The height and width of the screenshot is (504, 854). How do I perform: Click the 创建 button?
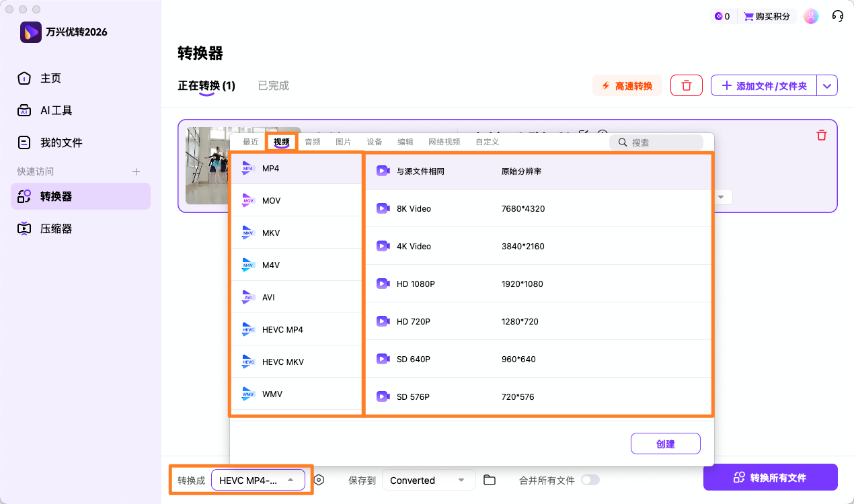[x=665, y=444]
